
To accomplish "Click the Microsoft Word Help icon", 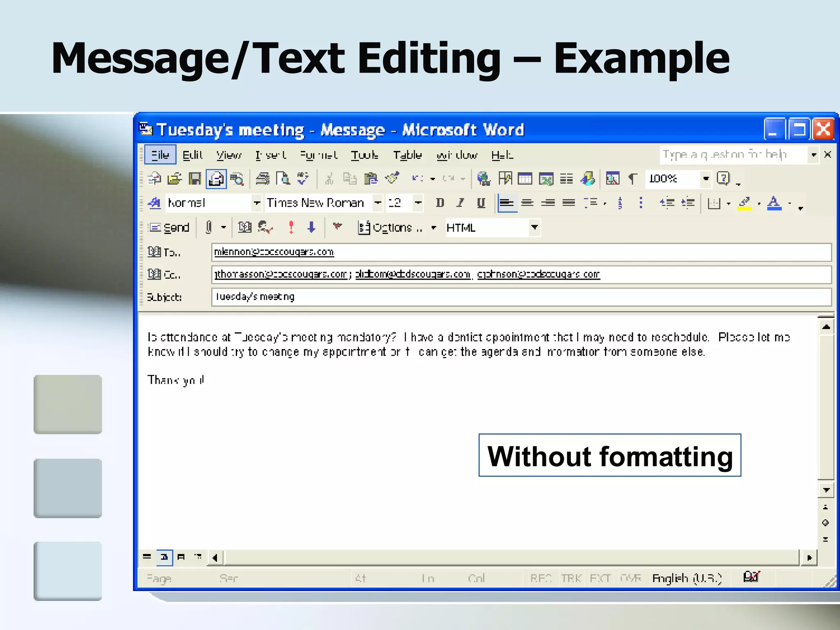I will click(x=723, y=179).
